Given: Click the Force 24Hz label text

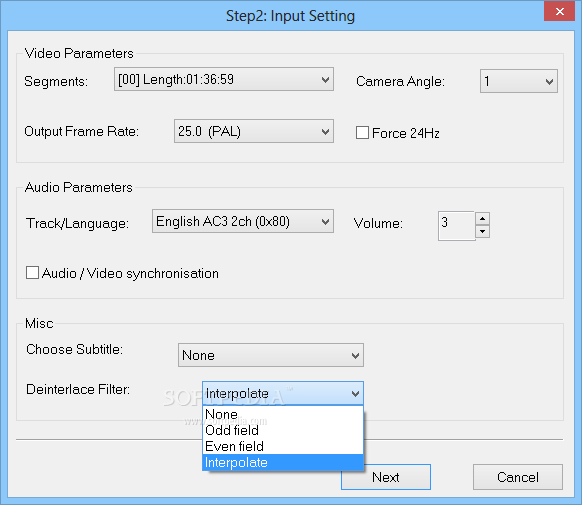Looking at the screenshot, I should point(406,133).
